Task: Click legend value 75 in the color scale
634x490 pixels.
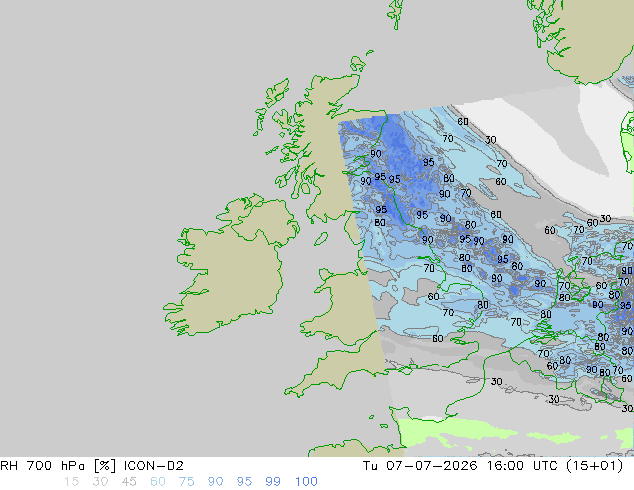Action: [186, 482]
